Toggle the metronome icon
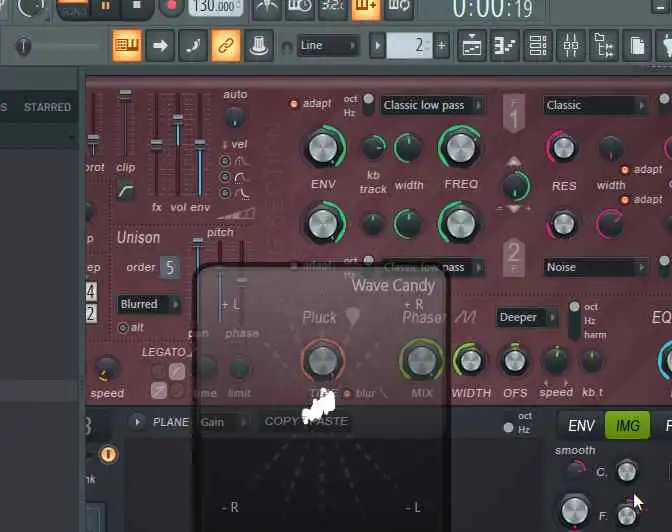 266,7
